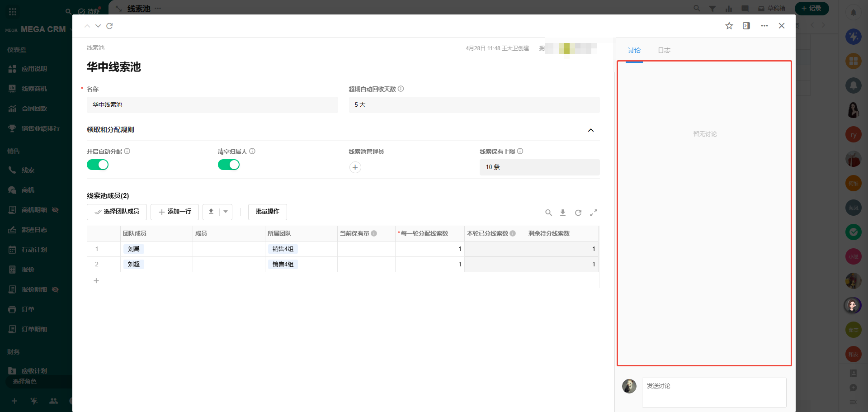Open the import dropdown arrow
This screenshot has height=412, width=868.
226,212
